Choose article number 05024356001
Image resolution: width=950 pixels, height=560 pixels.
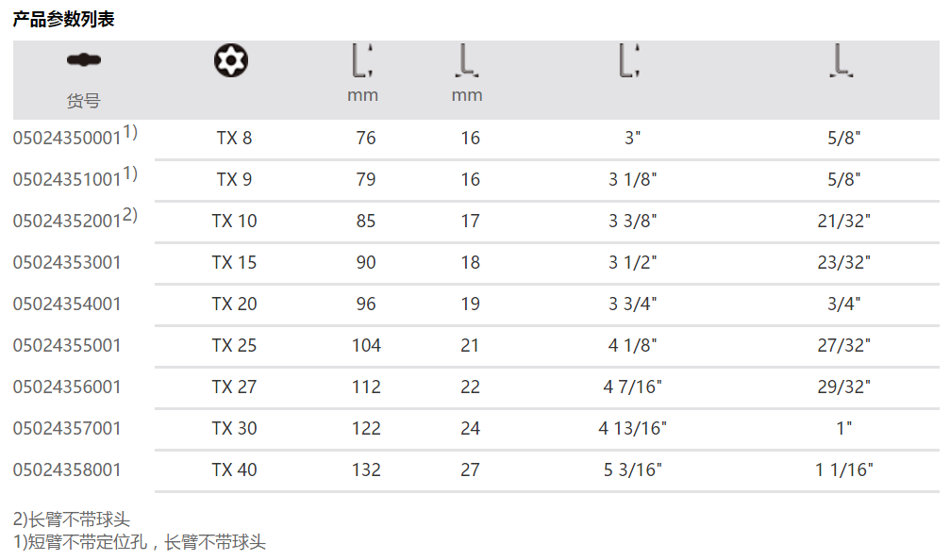point(67,387)
